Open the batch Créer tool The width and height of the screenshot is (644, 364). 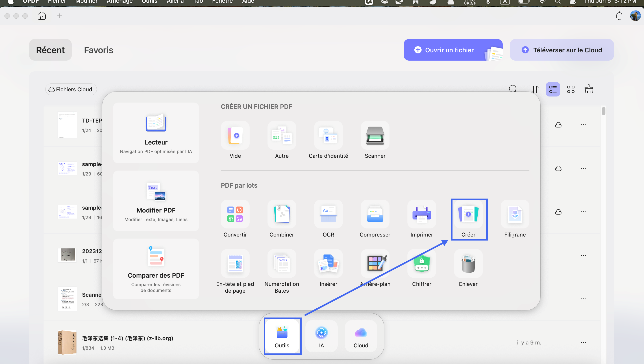[468, 219]
